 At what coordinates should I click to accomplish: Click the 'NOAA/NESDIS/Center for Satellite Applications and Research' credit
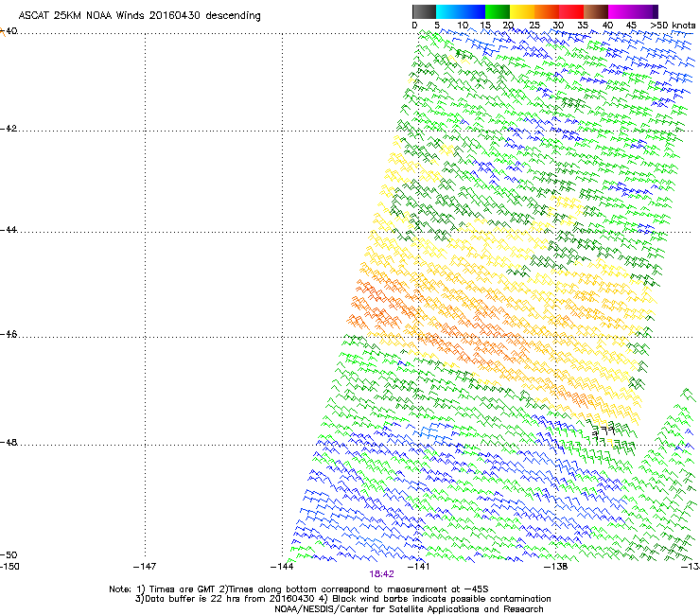coord(409,609)
